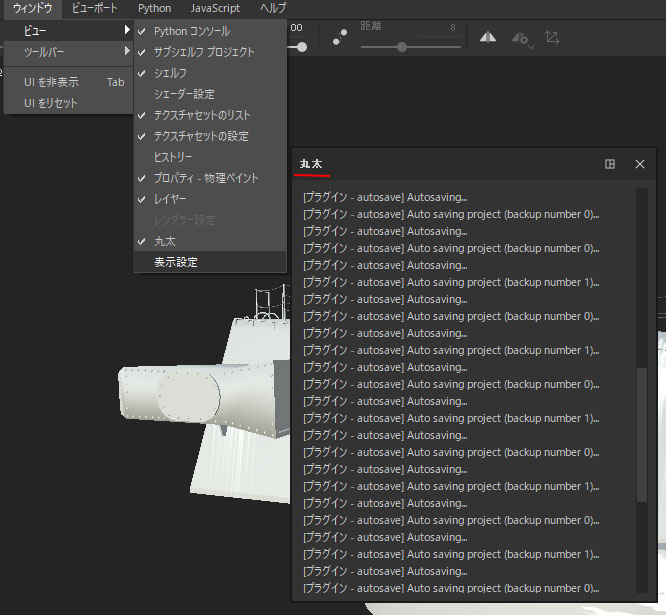
Task: Click UI をリセット menu entry
Action: point(69,103)
